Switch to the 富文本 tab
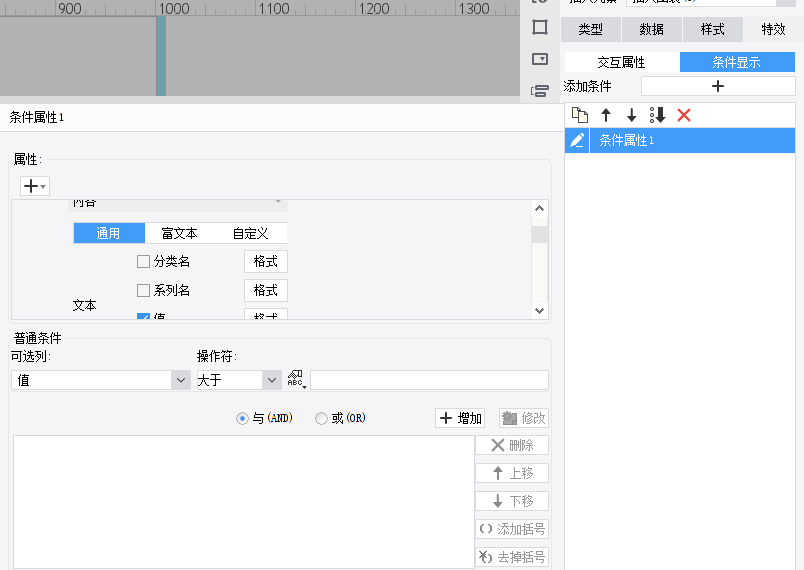804x570 pixels. (179, 234)
